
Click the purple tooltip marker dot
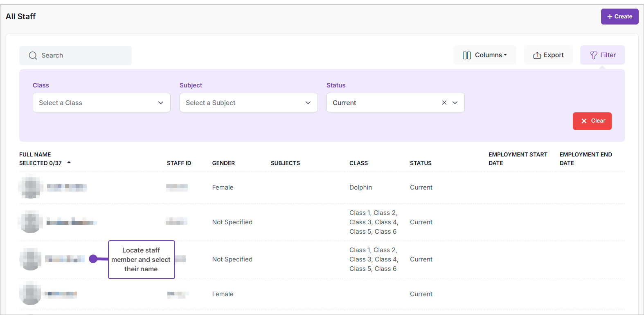[93, 259]
